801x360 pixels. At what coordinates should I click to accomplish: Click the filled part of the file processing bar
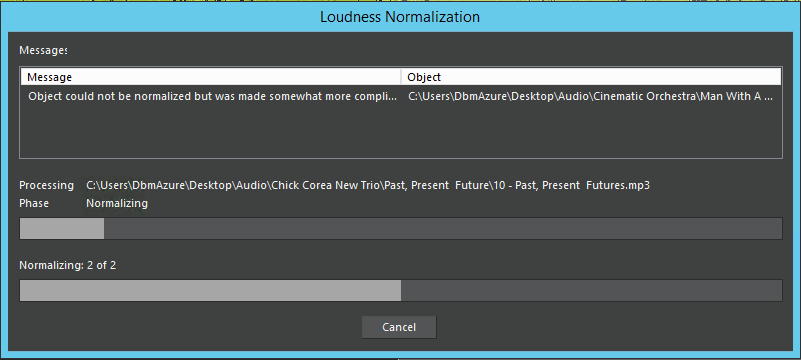(62, 228)
